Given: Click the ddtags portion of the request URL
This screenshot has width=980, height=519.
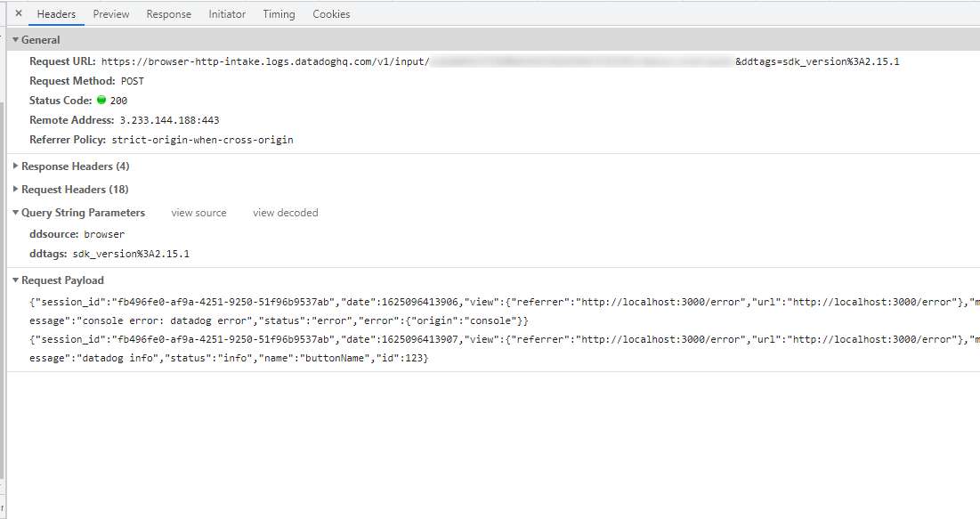Looking at the screenshot, I should (817, 61).
